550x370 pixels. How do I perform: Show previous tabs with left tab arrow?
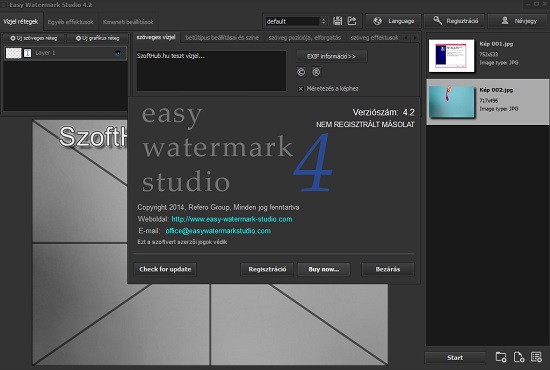click(406, 37)
